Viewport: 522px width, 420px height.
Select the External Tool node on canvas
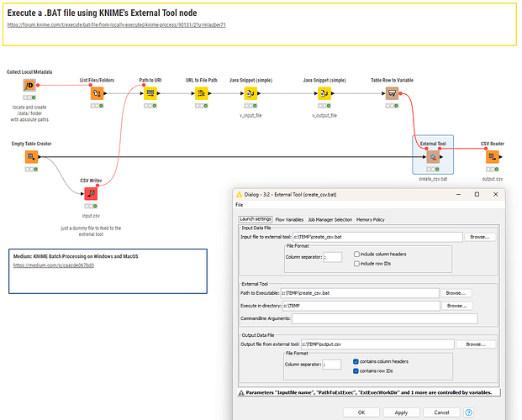click(433, 156)
